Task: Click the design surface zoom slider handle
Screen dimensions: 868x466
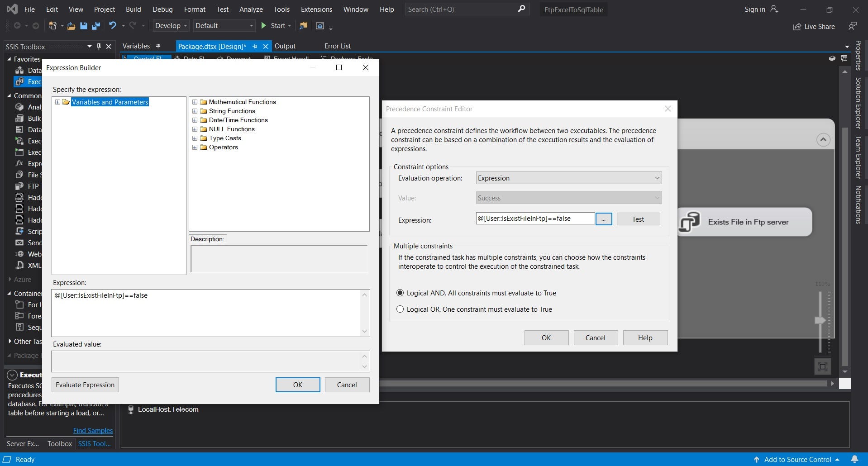Action: [x=820, y=320]
